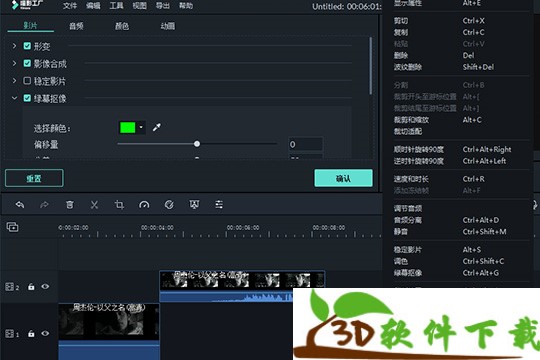Viewport: 540px width, 360px height.
Task: Enable the 稳定影片 checkbox
Action: pyautogui.click(x=27, y=81)
